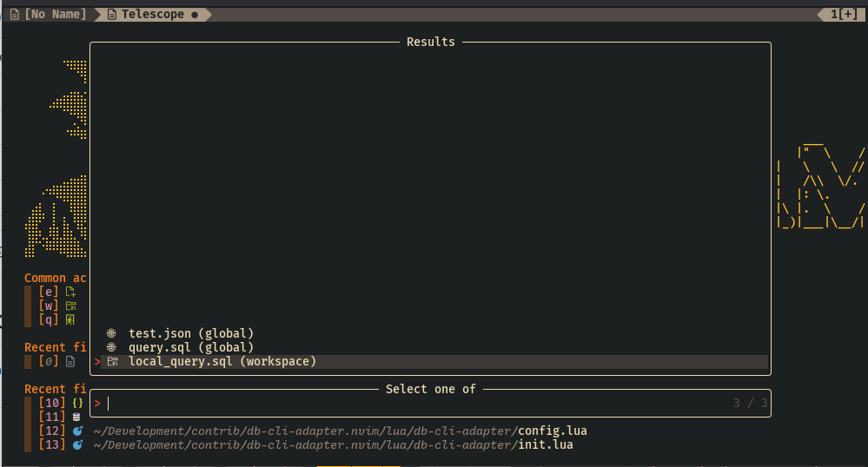
Task: Click the modified dot on Telescope tab
Action: (195, 15)
